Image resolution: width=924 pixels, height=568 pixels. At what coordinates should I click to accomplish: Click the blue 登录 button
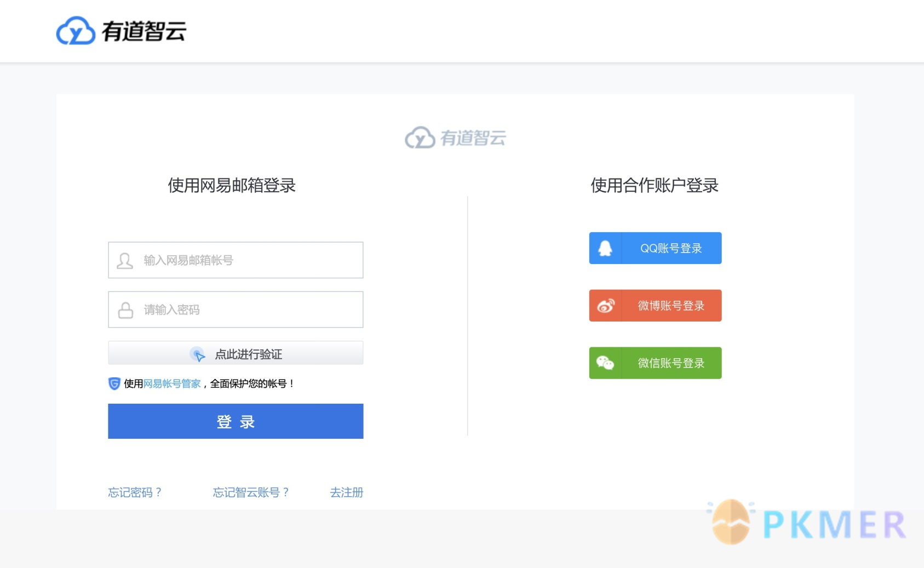[236, 421]
